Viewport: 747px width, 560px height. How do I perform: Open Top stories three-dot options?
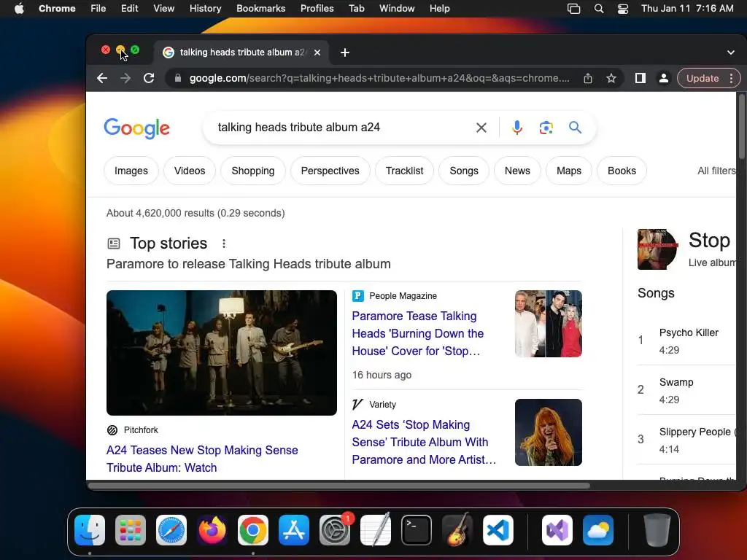tap(224, 244)
